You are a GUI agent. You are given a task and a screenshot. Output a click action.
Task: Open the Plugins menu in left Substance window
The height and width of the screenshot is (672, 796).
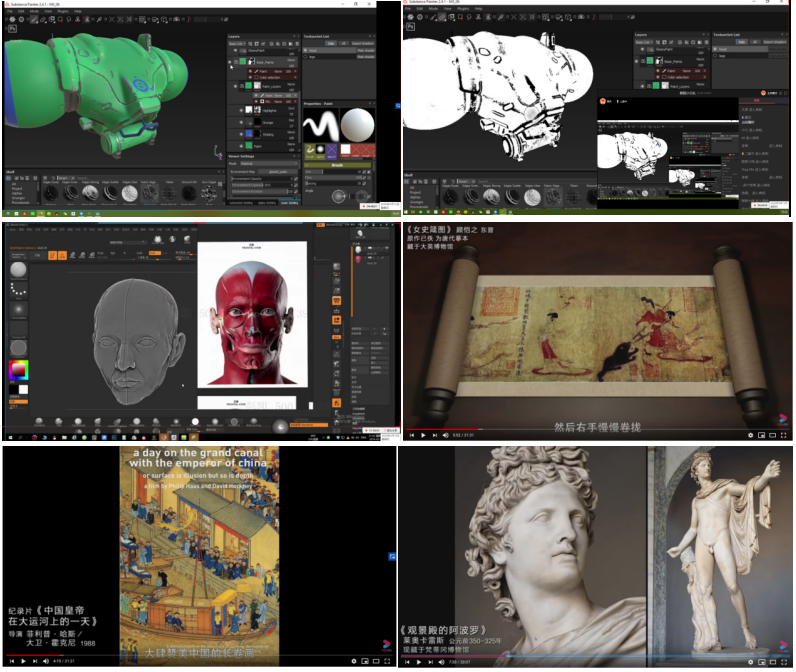(63, 11)
